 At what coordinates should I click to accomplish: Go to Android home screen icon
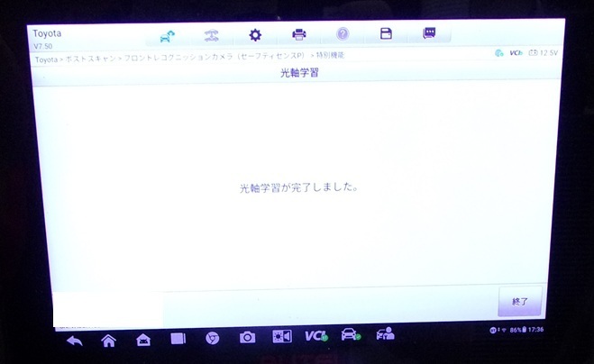[x=108, y=341]
